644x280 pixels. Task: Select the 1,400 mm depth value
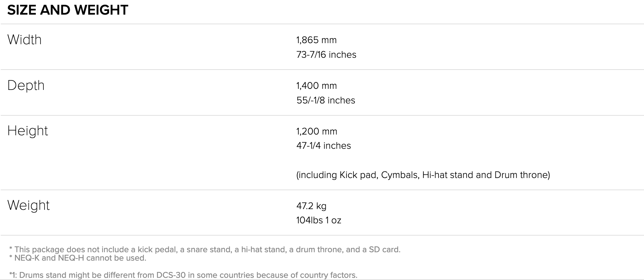(x=316, y=86)
